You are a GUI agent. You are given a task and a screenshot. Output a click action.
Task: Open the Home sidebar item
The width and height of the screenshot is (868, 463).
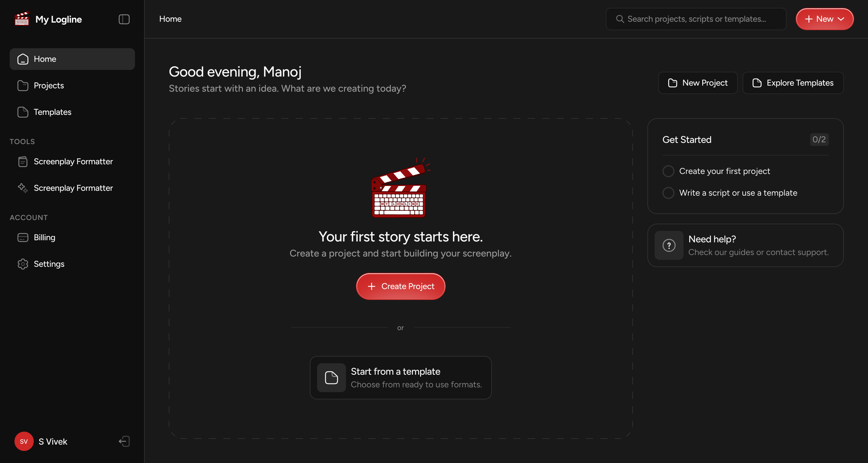(x=72, y=59)
